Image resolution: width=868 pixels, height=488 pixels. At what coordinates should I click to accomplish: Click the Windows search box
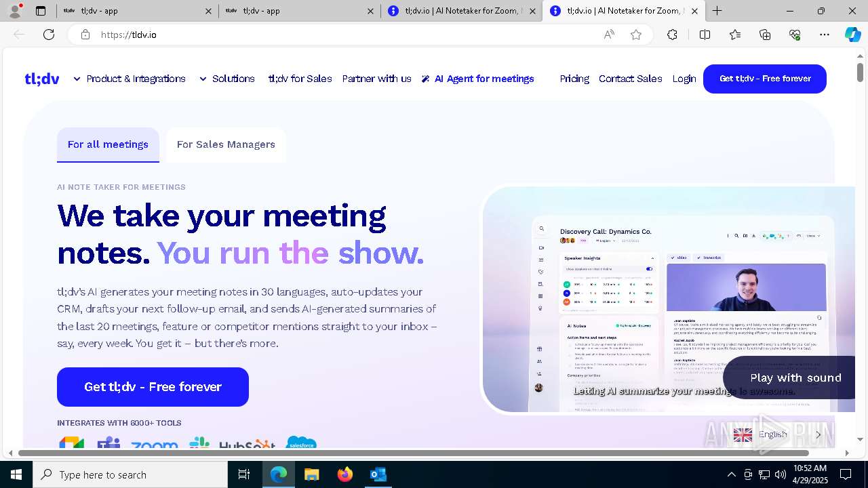point(130,474)
